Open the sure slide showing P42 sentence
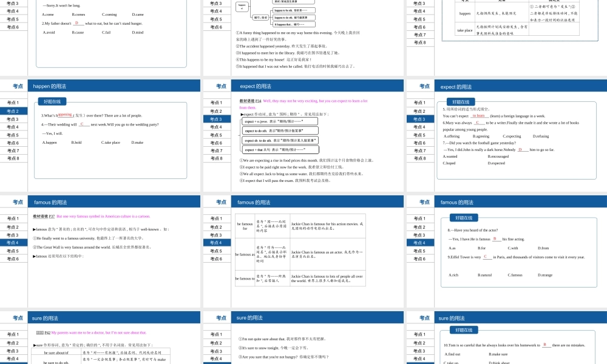607x364 pixels. 100,338
